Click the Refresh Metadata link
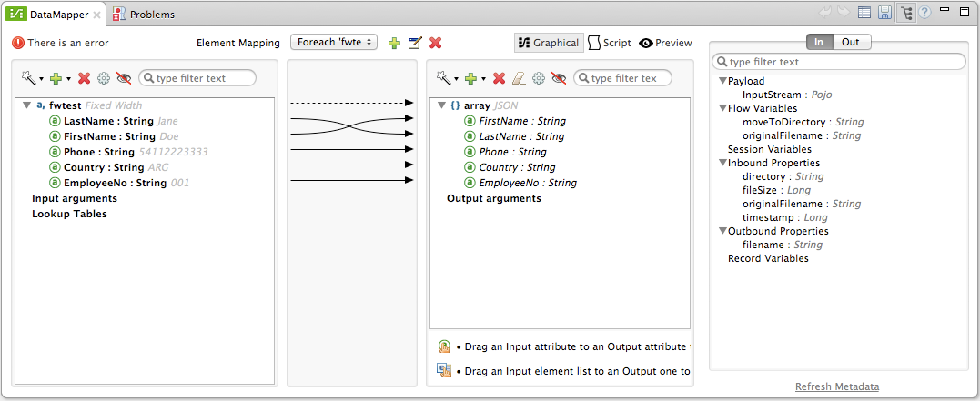Viewport: 980px width, 401px height. pyautogui.click(x=837, y=386)
